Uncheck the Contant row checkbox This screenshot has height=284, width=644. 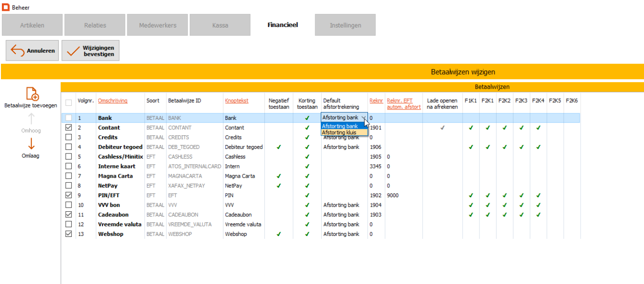click(x=69, y=128)
